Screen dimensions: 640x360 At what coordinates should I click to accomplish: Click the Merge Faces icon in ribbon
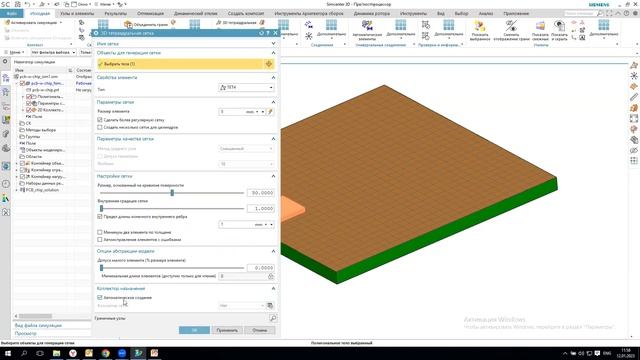tap(128, 24)
